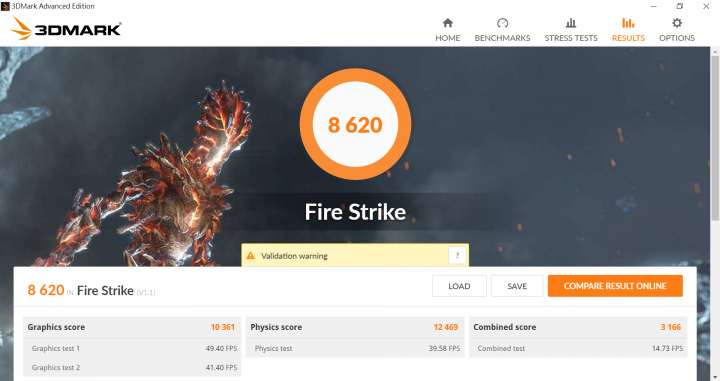
Task: Click the 39.58 FPS value
Action: [444, 348]
